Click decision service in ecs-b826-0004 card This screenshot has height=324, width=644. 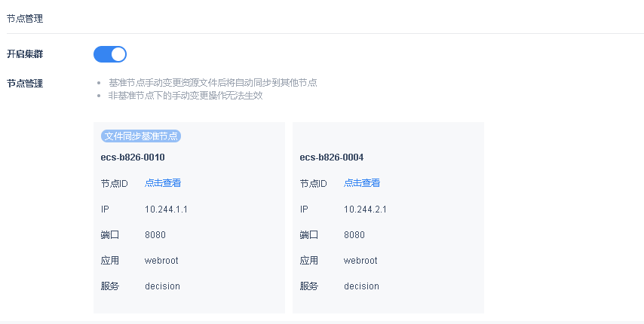[x=361, y=286]
